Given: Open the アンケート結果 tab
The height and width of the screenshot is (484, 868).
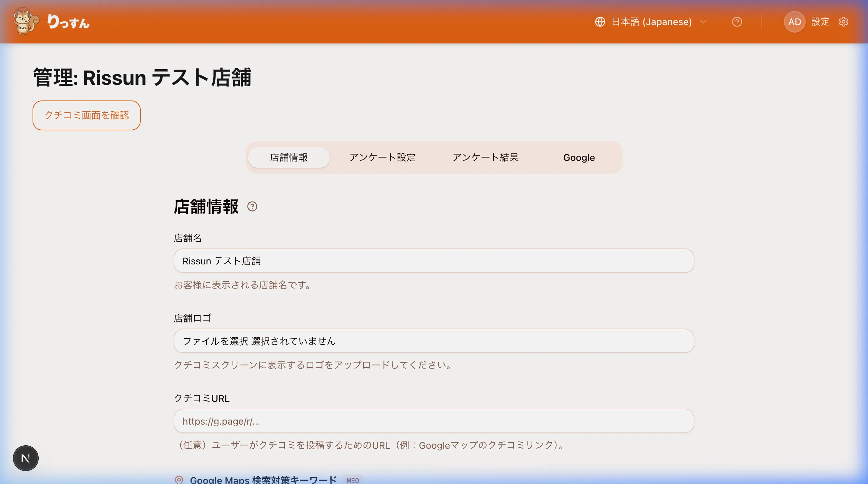Looking at the screenshot, I should [485, 157].
